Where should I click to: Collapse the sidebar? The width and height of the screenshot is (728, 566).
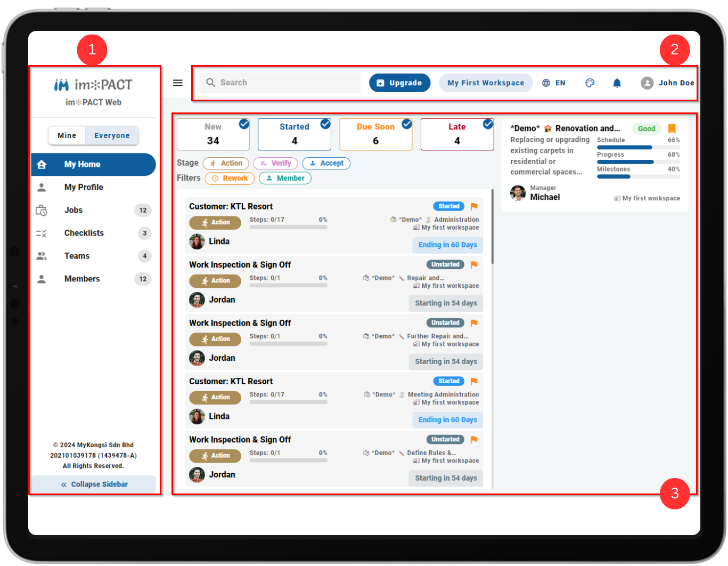pos(94,484)
